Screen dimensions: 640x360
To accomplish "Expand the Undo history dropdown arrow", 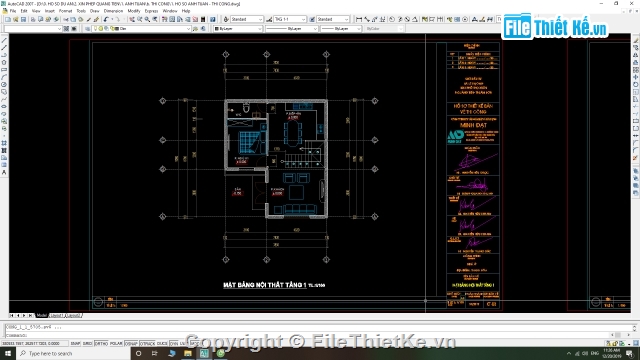I will pyautogui.click(x=111, y=19).
